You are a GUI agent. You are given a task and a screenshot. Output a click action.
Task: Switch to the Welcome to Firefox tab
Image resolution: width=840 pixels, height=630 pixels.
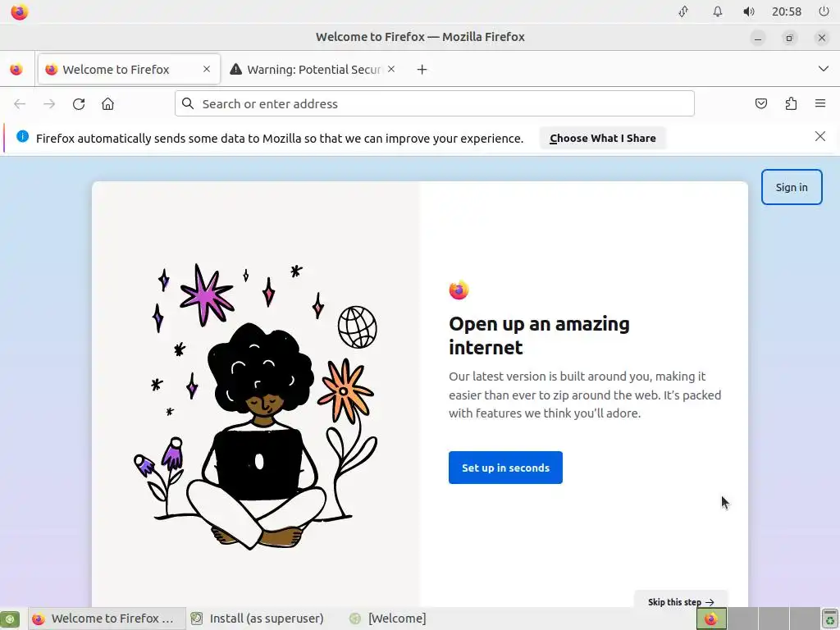[129, 69]
